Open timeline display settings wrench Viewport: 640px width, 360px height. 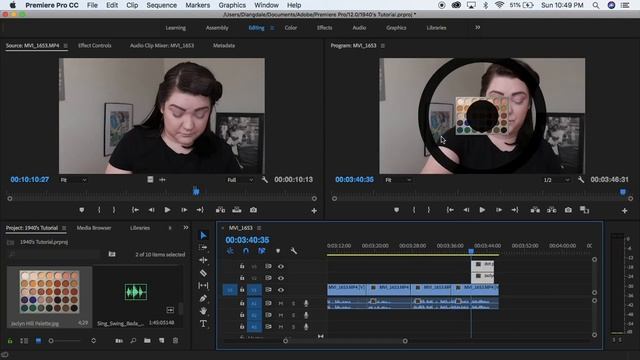coord(293,251)
